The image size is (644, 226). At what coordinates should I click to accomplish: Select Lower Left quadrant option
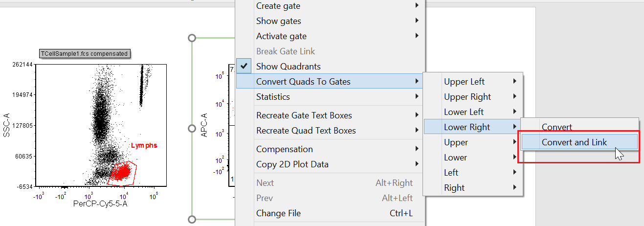(x=464, y=112)
